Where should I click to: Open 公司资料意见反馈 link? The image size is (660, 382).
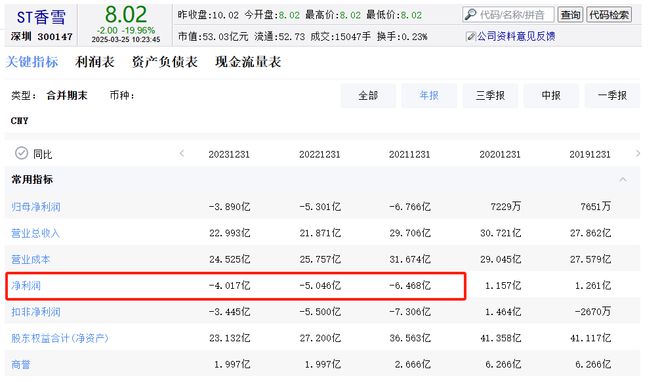pos(516,37)
